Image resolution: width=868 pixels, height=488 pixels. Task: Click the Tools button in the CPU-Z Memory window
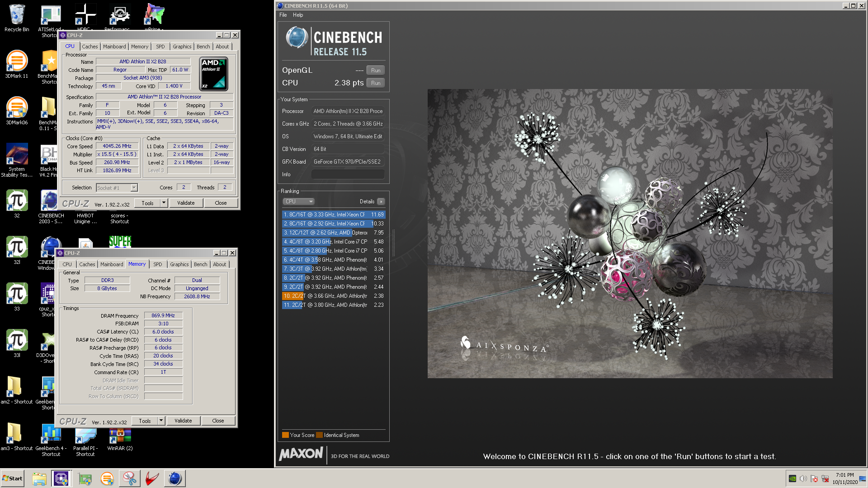(145, 421)
